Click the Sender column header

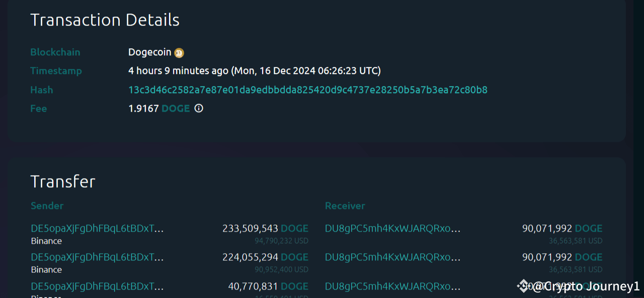click(47, 205)
